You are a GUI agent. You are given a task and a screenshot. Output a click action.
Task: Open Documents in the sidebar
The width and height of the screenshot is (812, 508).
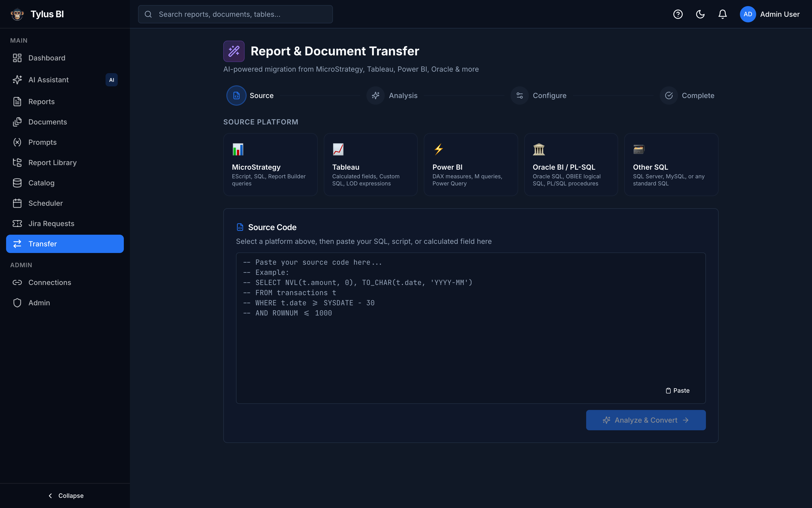pos(65,122)
